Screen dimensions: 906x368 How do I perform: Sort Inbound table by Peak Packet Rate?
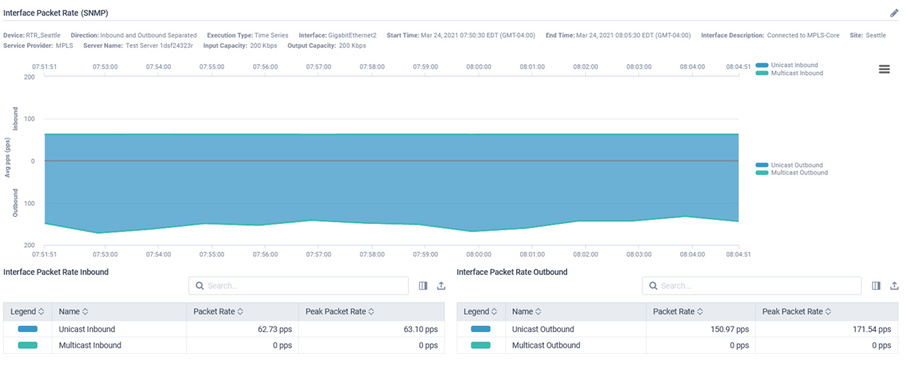point(339,311)
